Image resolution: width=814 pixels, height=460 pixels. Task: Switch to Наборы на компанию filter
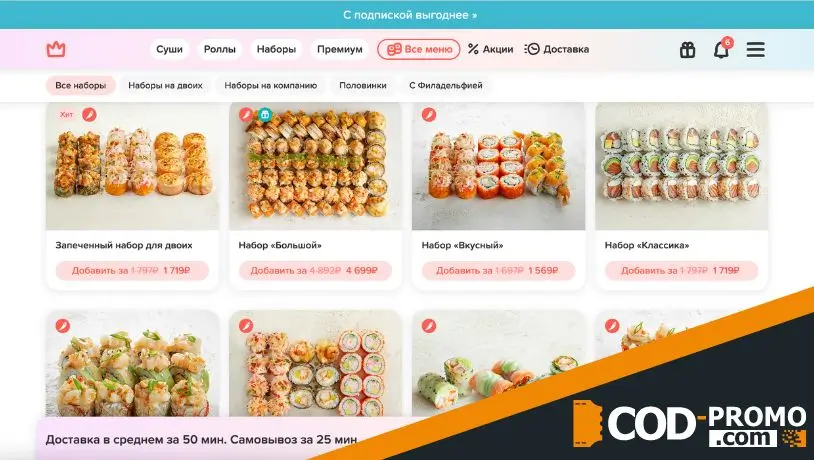click(270, 86)
